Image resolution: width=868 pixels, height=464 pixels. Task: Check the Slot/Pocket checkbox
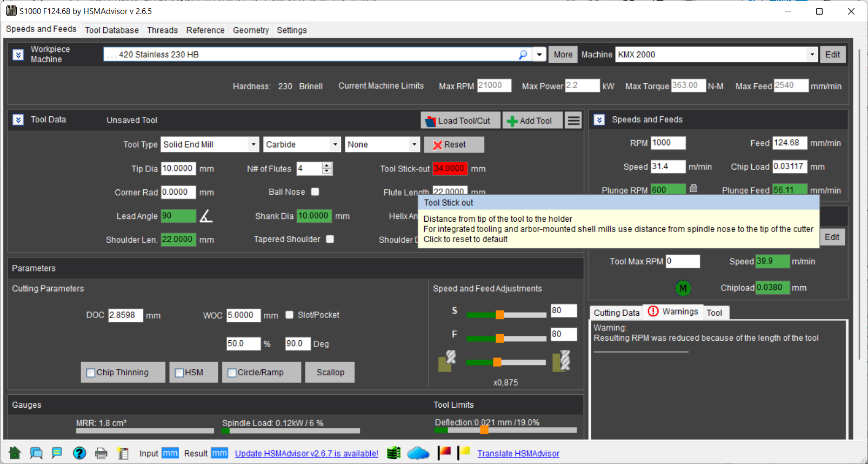click(x=290, y=315)
